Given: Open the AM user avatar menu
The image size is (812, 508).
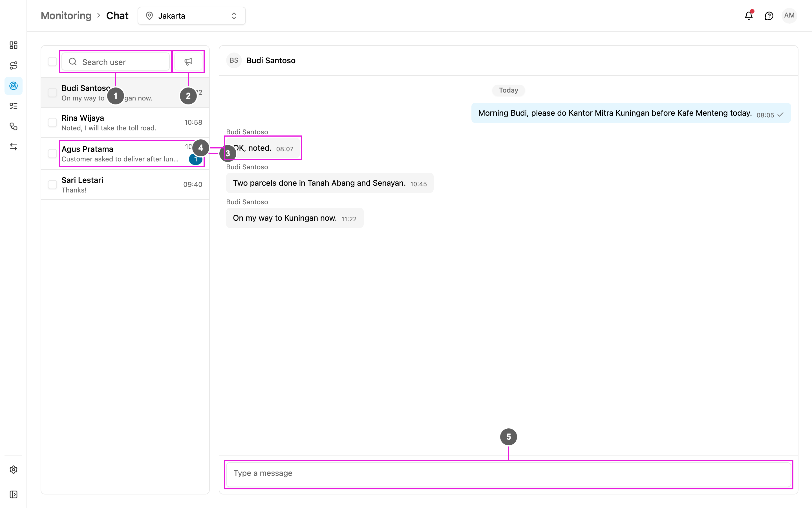Looking at the screenshot, I should (x=789, y=16).
